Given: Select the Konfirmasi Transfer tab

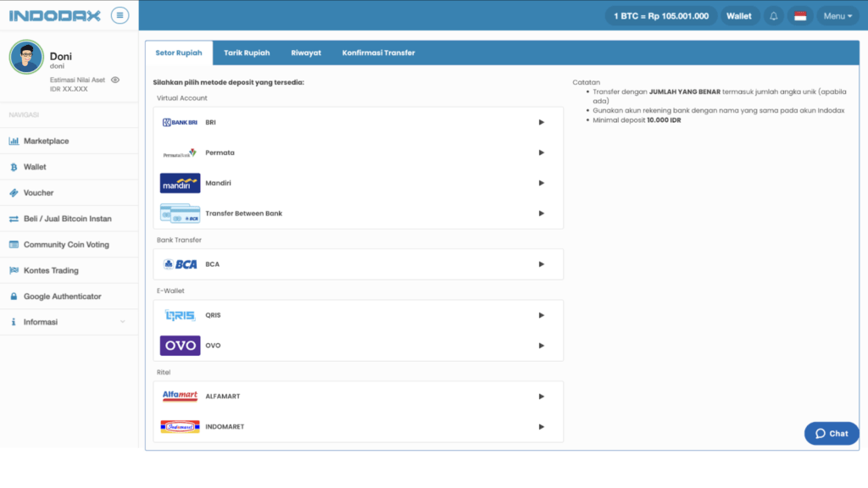Looking at the screenshot, I should tap(378, 53).
